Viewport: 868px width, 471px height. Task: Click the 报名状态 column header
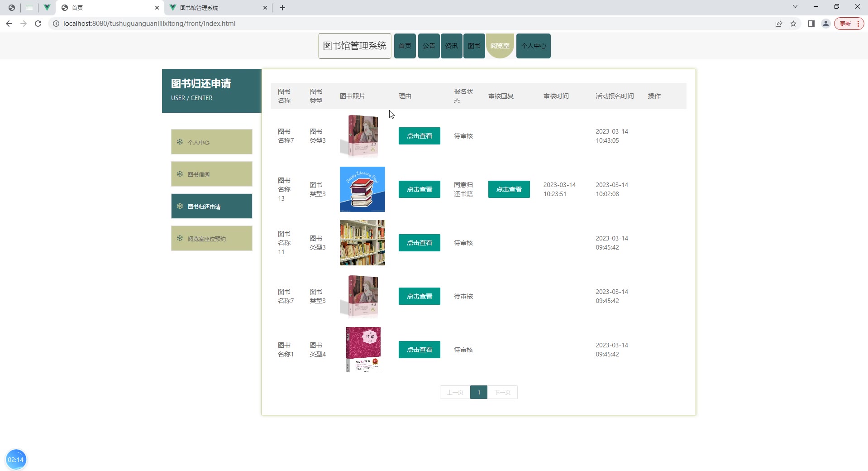click(463, 96)
